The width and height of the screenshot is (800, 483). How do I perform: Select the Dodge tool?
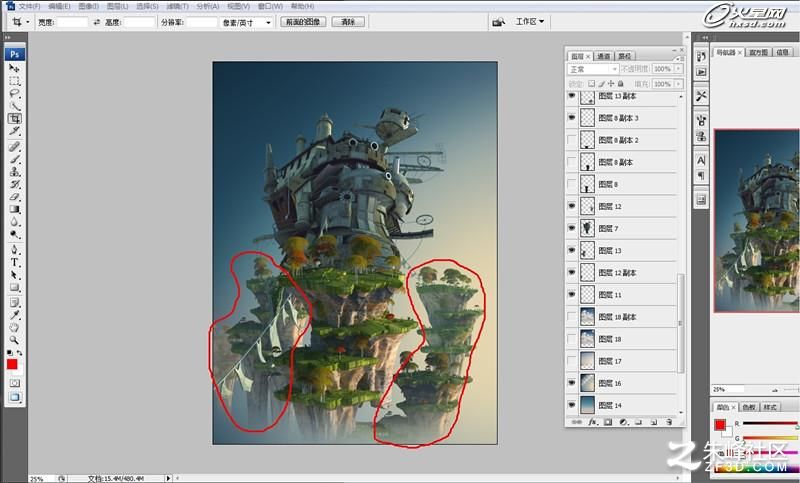(14, 234)
